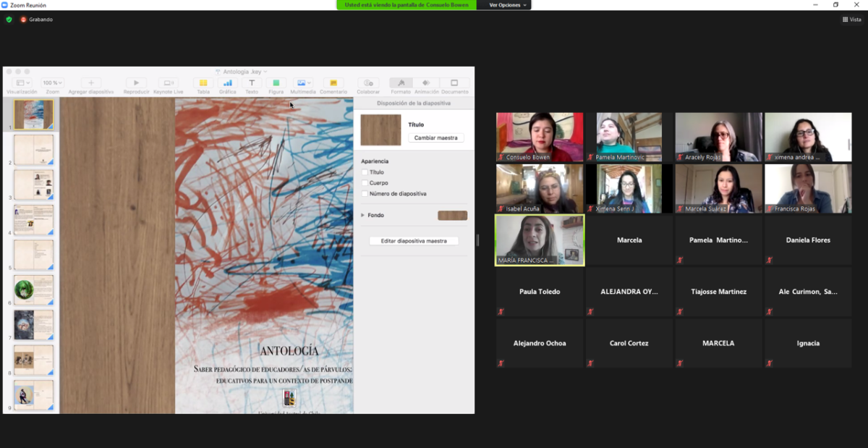
Task: Select slide 3 thumbnail in navigator
Action: (34, 185)
